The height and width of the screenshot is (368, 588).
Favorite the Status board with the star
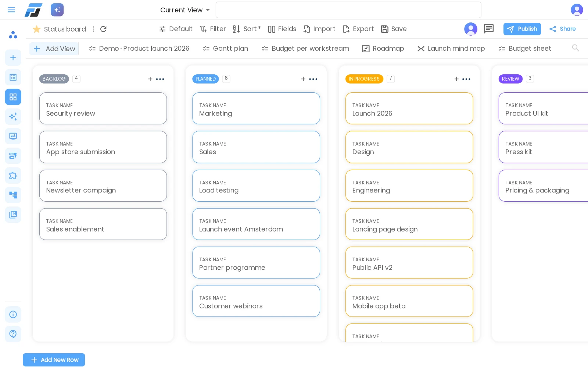click(36, 29)
